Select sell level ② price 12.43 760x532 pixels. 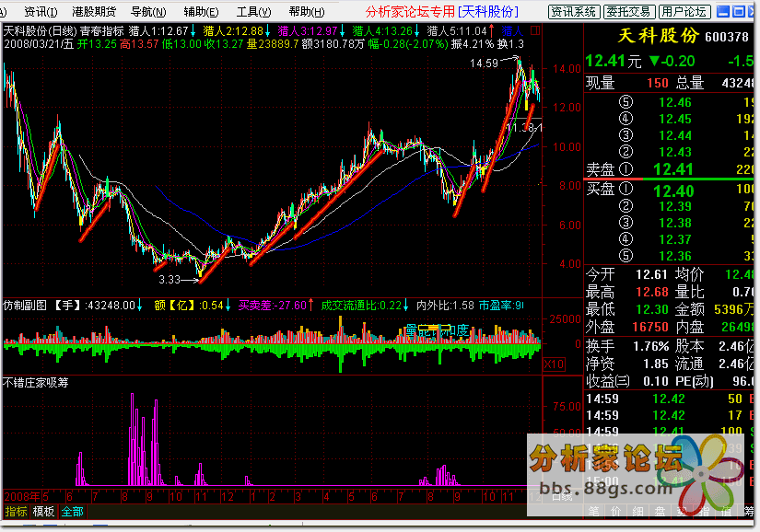pyautogui.click(x=675, y=152)
